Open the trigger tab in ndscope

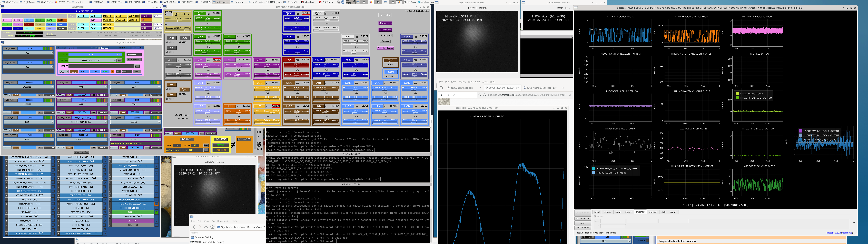tap(628, 212)
